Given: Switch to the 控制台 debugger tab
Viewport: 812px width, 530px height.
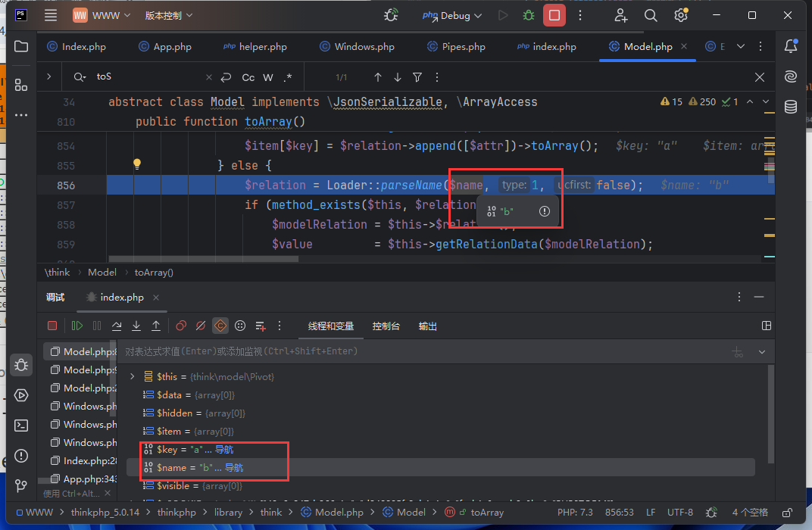Looking at the screenshot, I should [386, 326].
